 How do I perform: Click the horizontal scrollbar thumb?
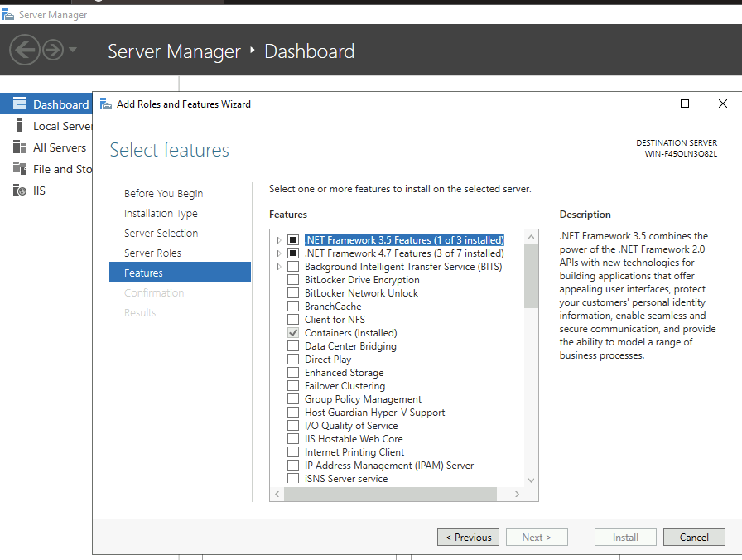[390, 494]
